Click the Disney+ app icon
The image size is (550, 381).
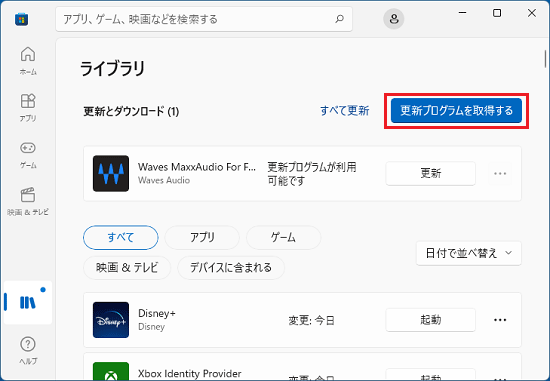pos(111,320)
